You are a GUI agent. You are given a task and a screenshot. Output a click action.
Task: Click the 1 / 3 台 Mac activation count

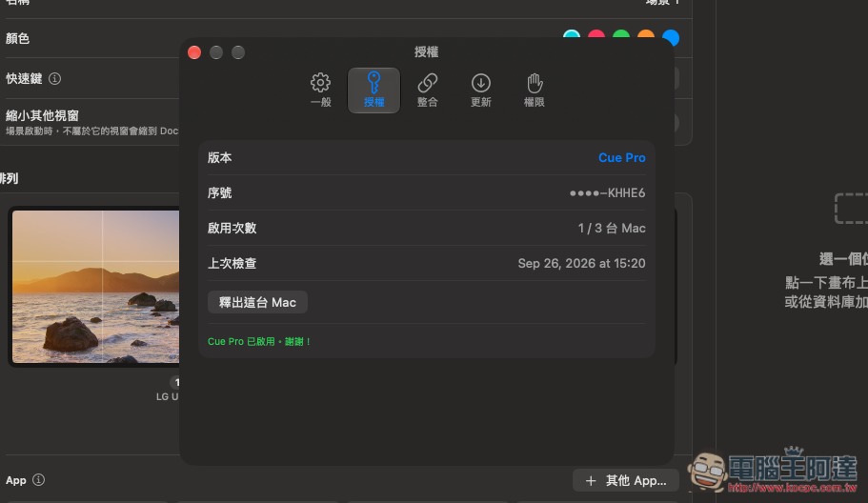point(612,228)
